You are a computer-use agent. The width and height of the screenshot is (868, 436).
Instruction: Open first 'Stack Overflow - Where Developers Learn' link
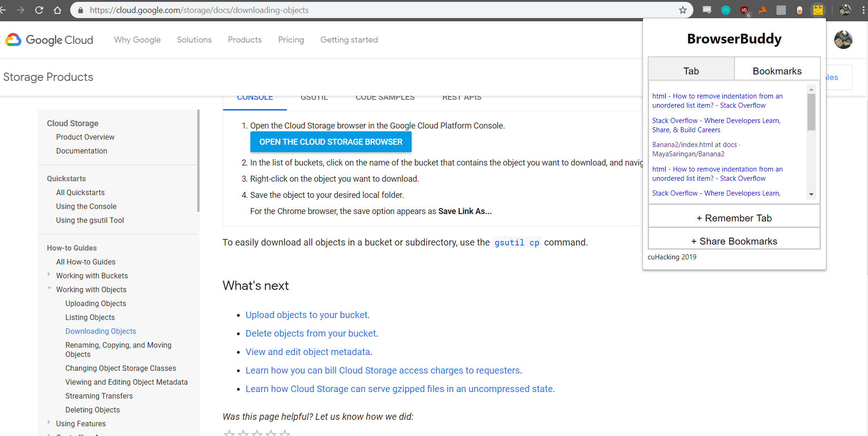pyautogui.click(x=716, y=125)
